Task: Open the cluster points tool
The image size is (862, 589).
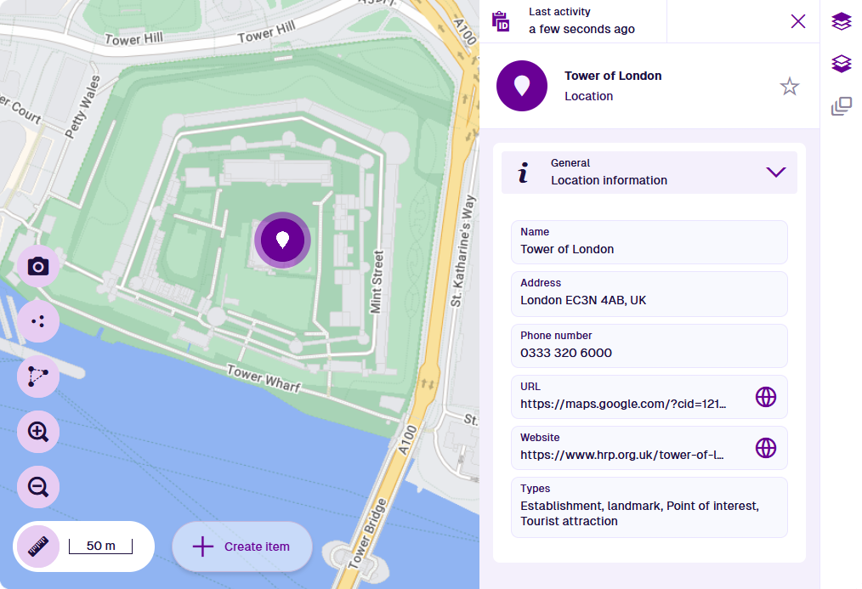Action: click(x=37, y=321)
